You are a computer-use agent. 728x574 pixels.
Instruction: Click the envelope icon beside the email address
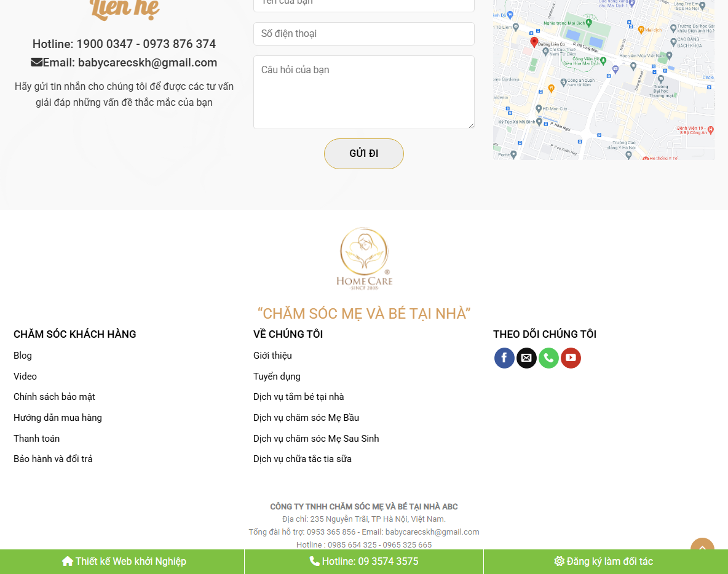[36, 62]
